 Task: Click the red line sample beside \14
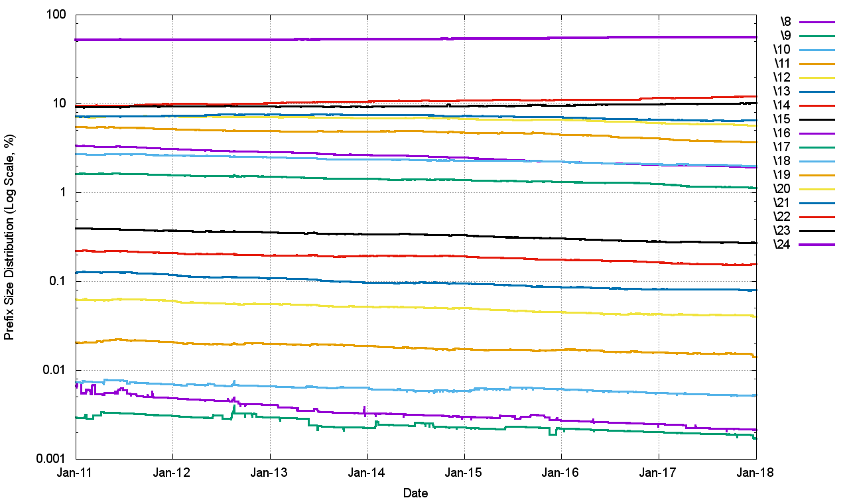pyautogui.click(x=816, y=105)
